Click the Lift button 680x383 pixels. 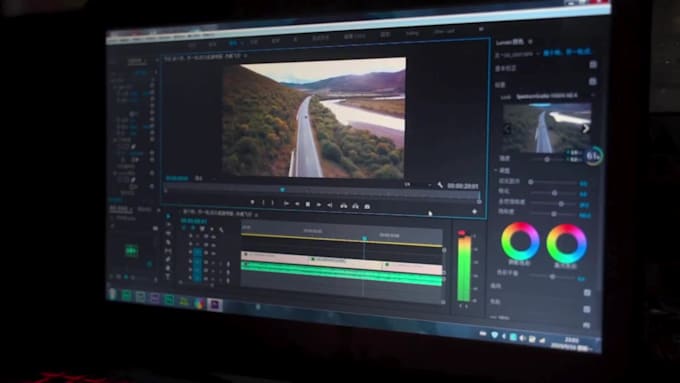(343, 206)
